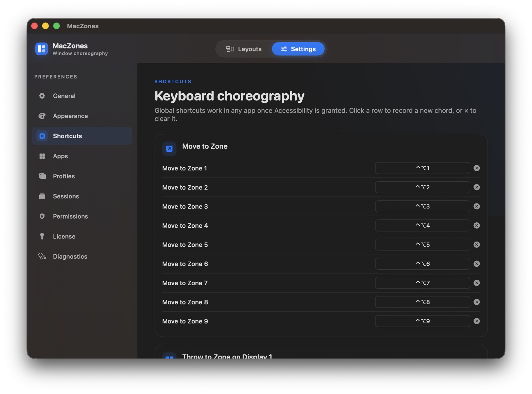This screenshot has width=532, height=394.
Task: Click the 'Move to Zone 9' row label
Action: point(185,321)
